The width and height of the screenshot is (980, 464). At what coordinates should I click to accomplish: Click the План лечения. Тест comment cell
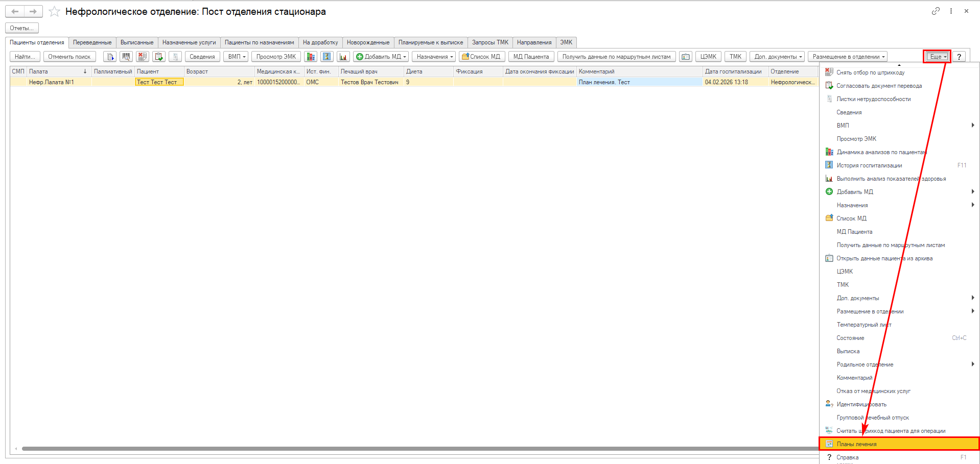639,82
